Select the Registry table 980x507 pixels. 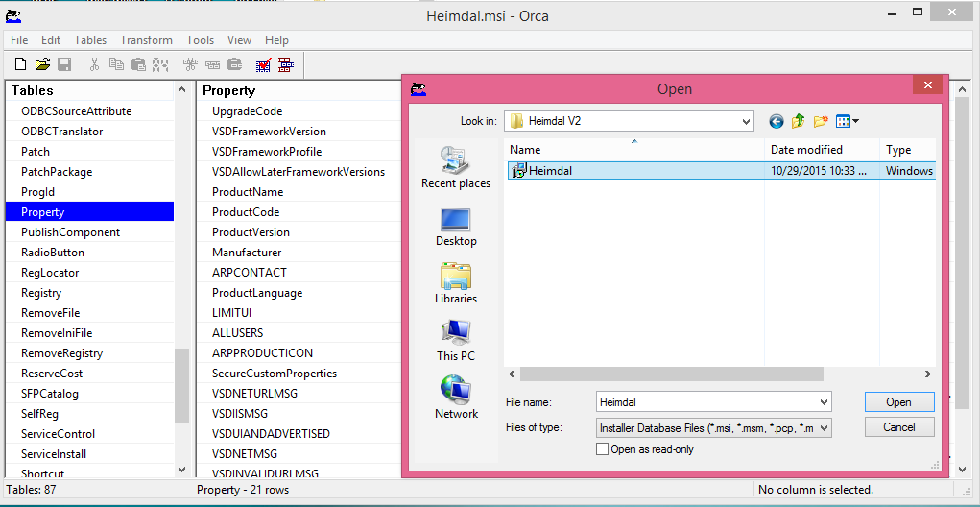click(89, 293)
